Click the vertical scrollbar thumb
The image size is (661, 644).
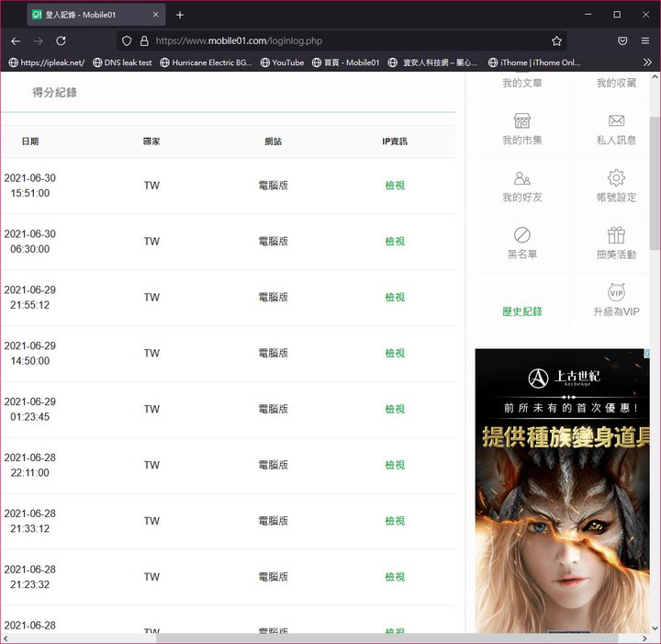pyautogui.click(x=655, y=184)
